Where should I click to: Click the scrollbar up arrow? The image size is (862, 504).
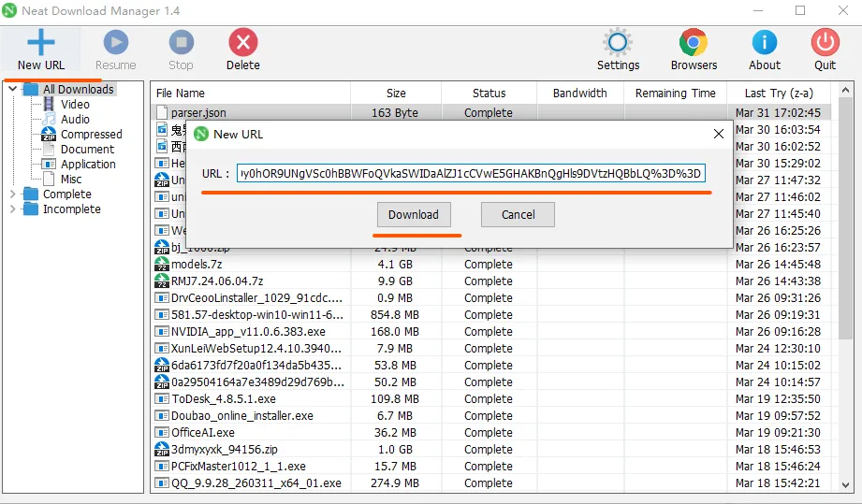pos(845,90)
